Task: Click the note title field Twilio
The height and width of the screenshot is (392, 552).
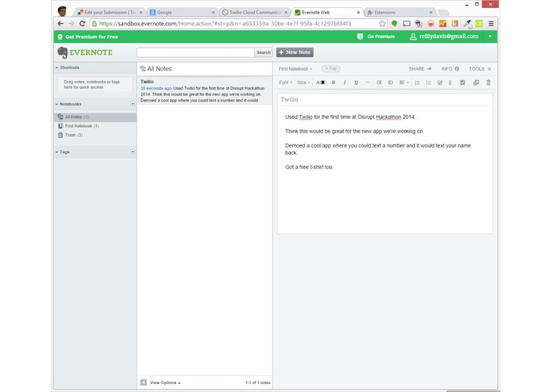Action: click(x=384, y=99)
